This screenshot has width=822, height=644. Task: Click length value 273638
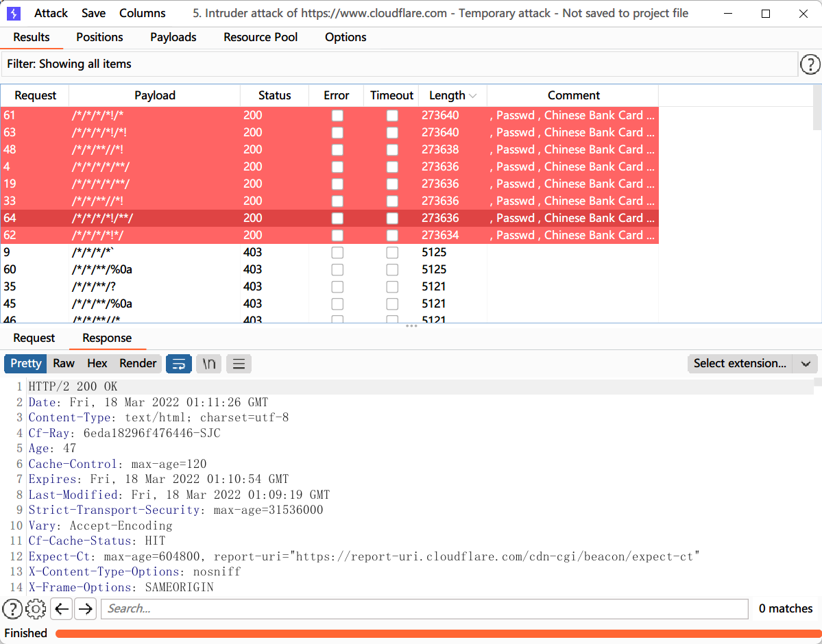click(440, 150)
